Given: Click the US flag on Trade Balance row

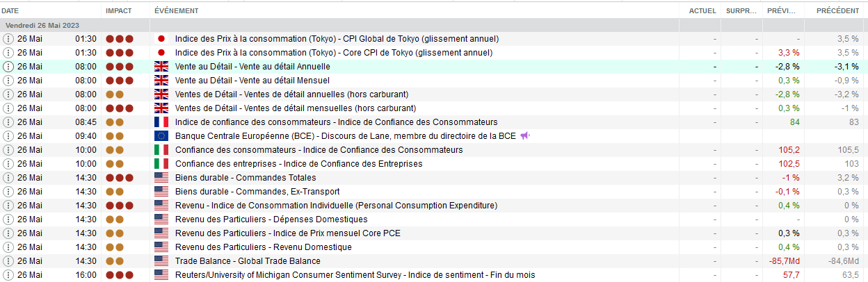Looking at the screenshot, I should tap(161, 261).
